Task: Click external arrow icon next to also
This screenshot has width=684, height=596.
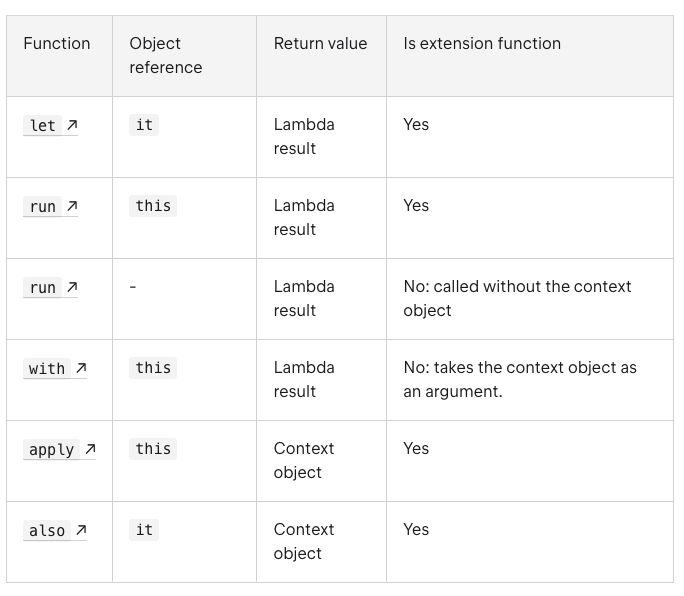Action: point(81,530)
